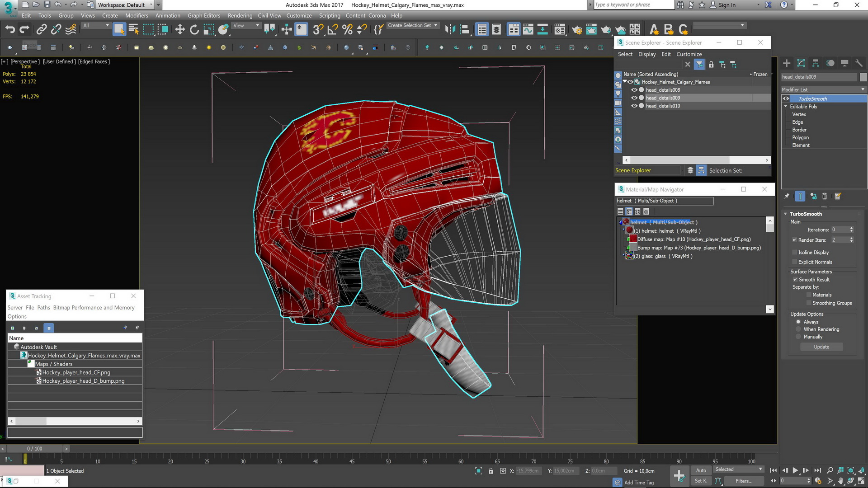Click the Mirror tool icon
This screenshot has width=868, height=488.
click(450, 30)
